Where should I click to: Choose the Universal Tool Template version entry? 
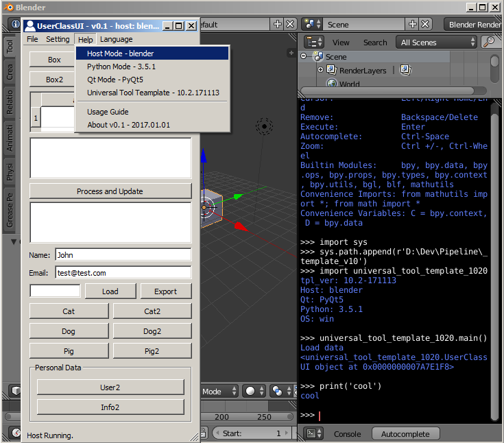click(152, 93)
